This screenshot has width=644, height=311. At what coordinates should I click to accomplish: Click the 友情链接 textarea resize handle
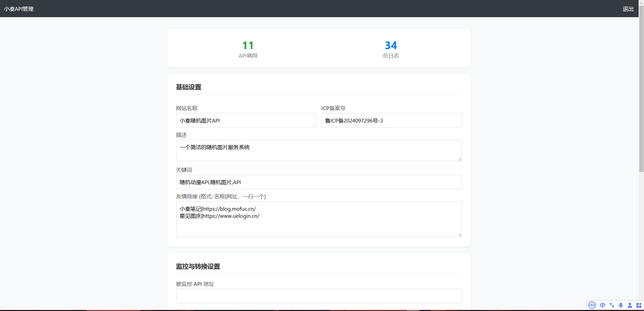459,235
